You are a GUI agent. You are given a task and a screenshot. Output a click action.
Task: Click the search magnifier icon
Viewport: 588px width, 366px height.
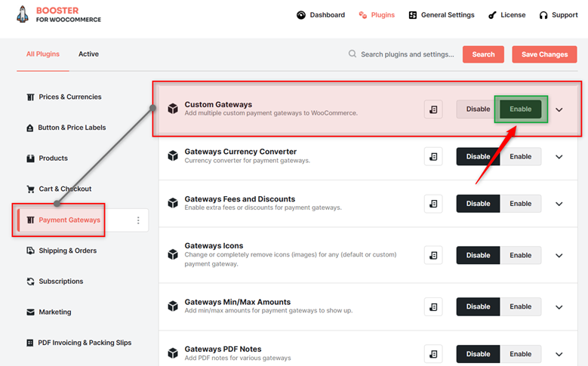(x=352, y=54)
